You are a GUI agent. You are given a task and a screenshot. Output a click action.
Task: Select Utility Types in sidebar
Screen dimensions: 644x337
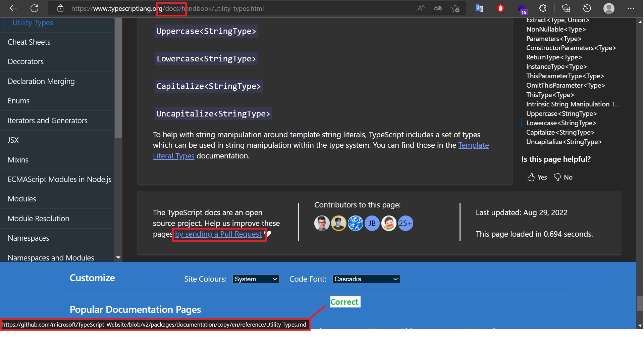(33, 22)
